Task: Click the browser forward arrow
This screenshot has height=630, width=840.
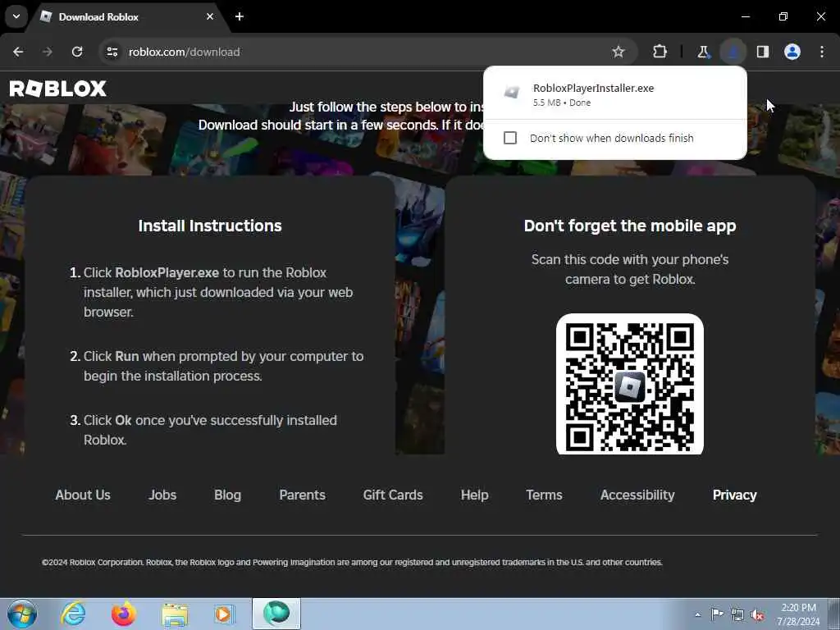Action: pos(48,52)
